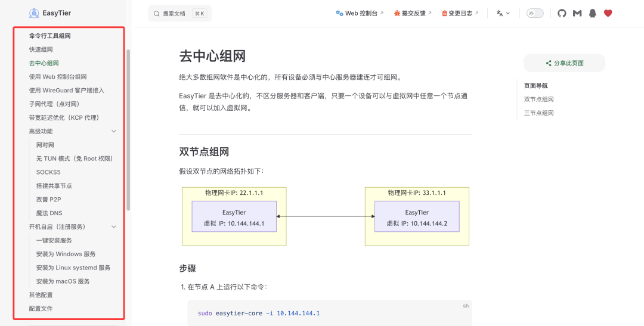Click the clipboard icon beside 变更日志
644x326 pixels.
[x=444, y=13]
